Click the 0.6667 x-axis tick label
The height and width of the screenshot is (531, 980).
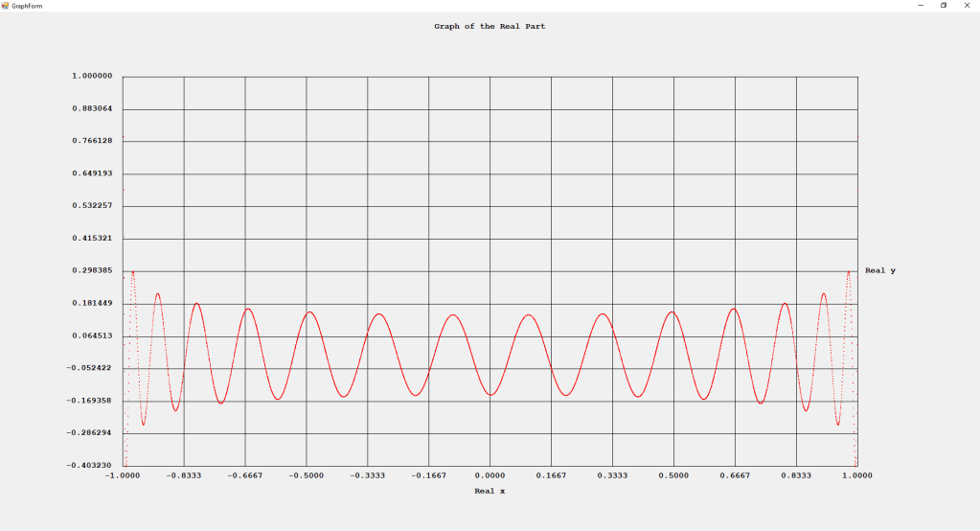[735, 475]
